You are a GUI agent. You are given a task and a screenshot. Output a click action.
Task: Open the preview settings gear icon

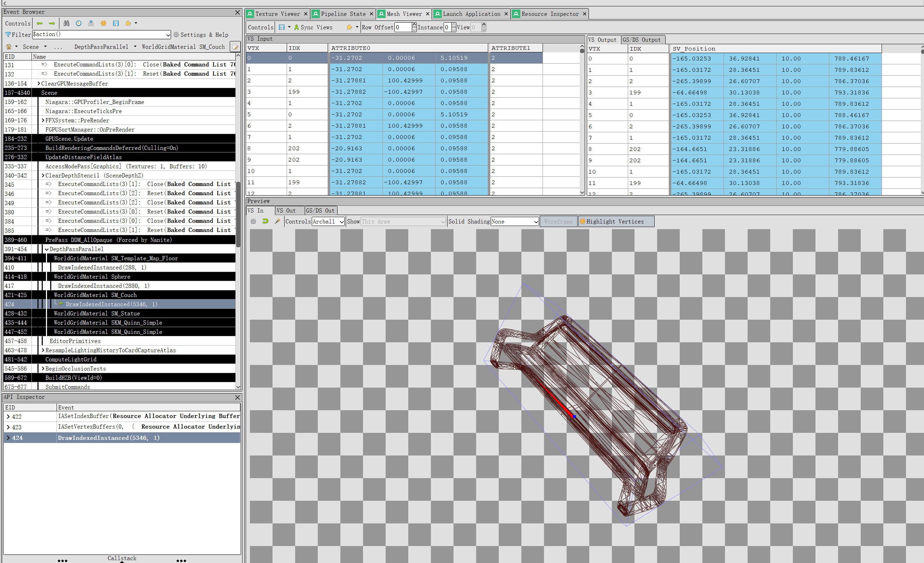(x=253, y=221)
